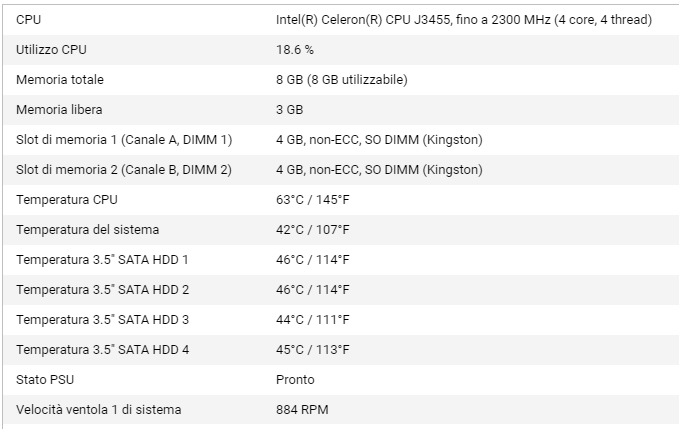Click the Temperatura del sistema label
This screenshot has width=679, height=429.
[87, 229]
